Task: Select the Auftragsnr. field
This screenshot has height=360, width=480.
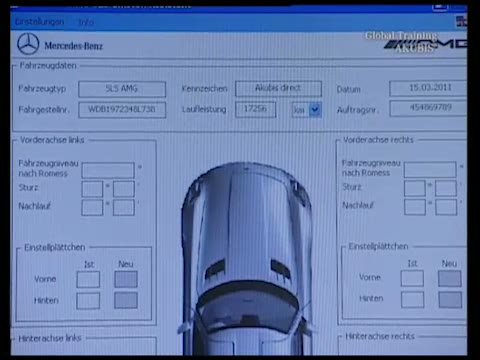Action: pos(428,108)
